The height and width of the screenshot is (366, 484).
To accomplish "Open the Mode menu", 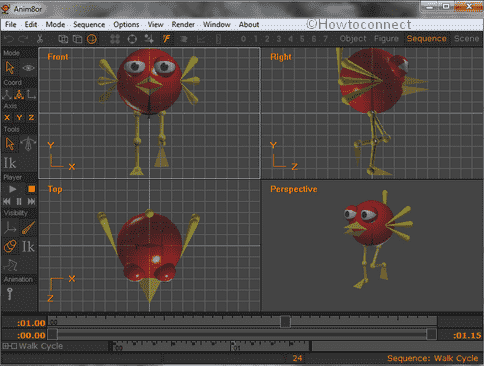I will pos(55,24).
